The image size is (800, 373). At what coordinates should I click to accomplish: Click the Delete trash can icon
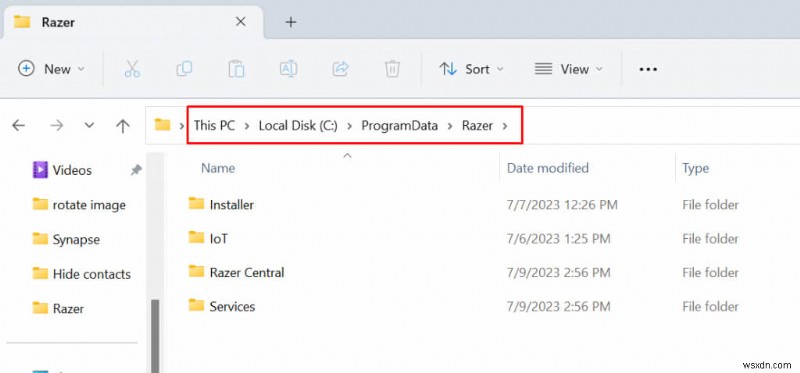coord(392,69)
